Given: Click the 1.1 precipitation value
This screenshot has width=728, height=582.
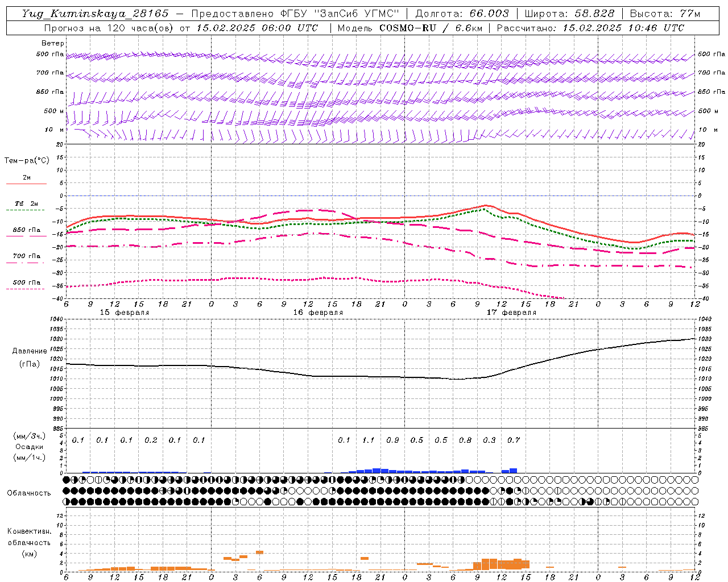Looking at the screenshot, I should pos(369,440).
